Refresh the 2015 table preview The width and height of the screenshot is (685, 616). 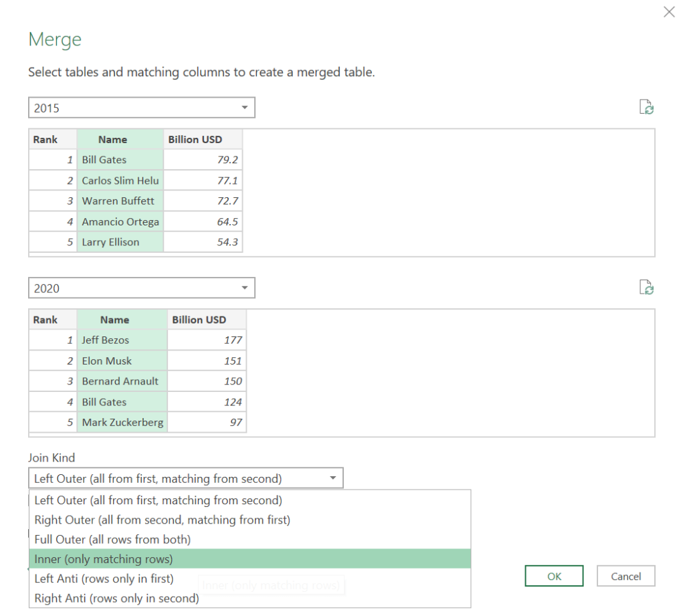pyautogui.click(x=646, y=106)
